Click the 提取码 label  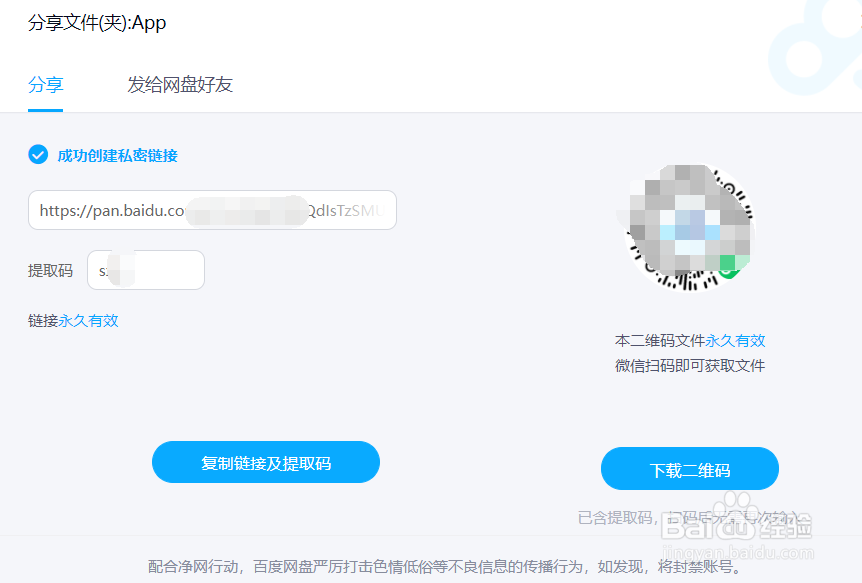(51, 271)
